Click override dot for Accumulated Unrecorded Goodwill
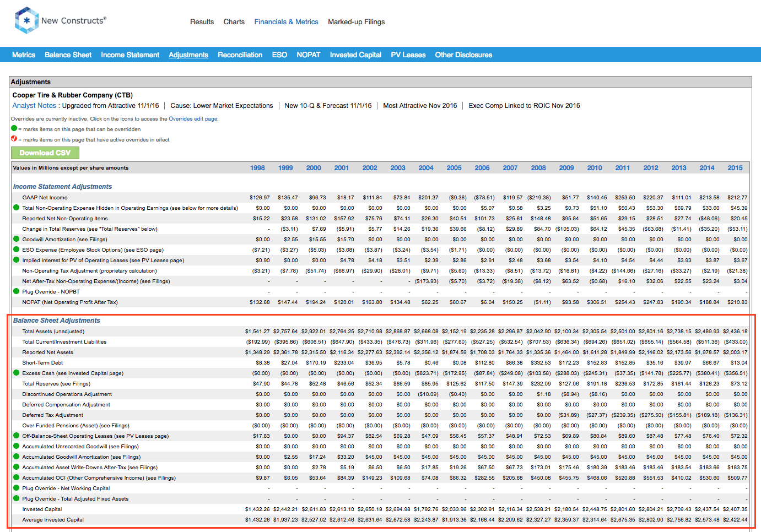The width and height of the screenshot is (761, 532). 16,446
